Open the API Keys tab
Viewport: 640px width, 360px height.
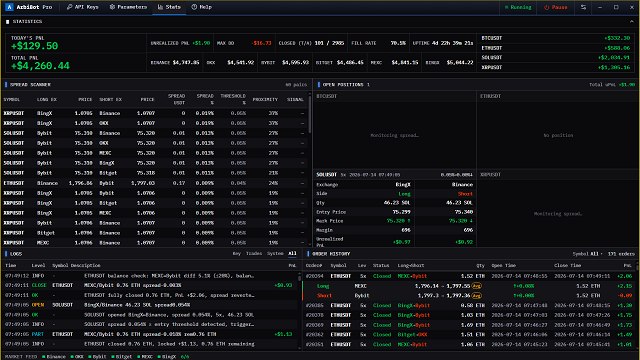click(x=82, y=7)
